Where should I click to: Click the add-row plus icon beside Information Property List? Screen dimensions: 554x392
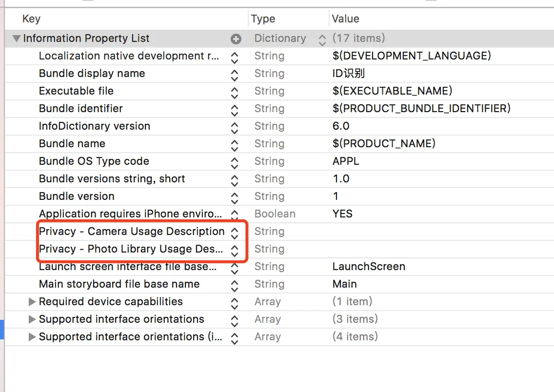(x=236, y=39)
